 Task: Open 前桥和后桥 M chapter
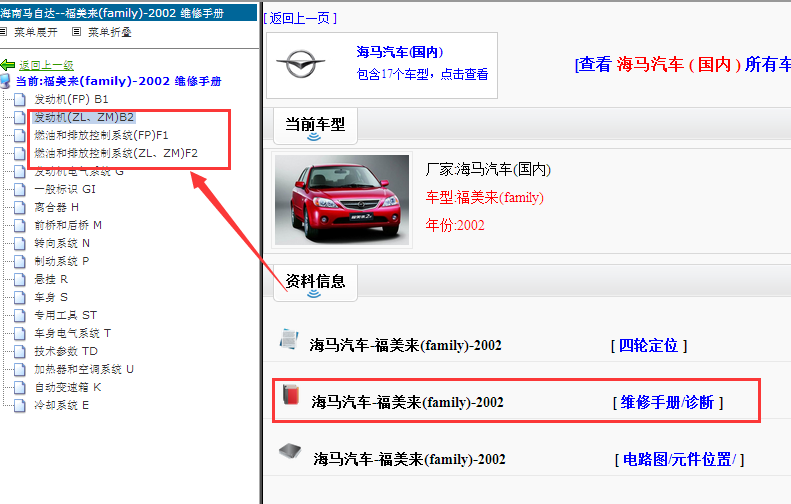click(68, 225)
